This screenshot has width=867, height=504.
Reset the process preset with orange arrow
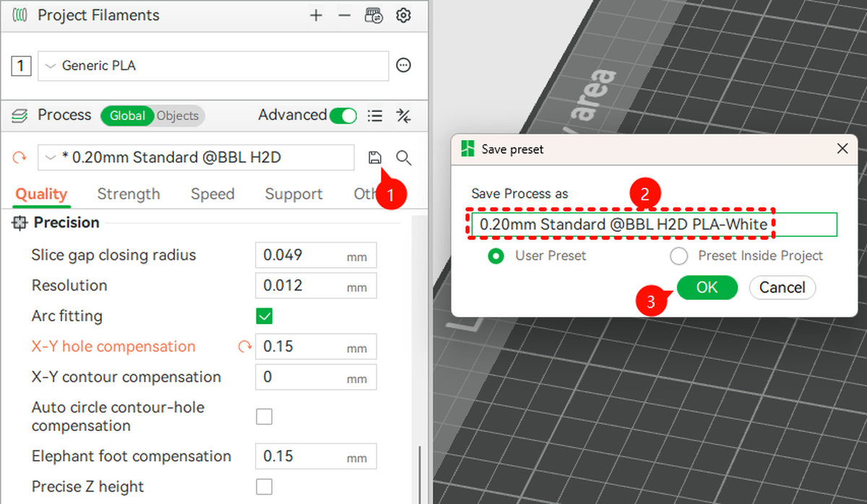(20, 157)
